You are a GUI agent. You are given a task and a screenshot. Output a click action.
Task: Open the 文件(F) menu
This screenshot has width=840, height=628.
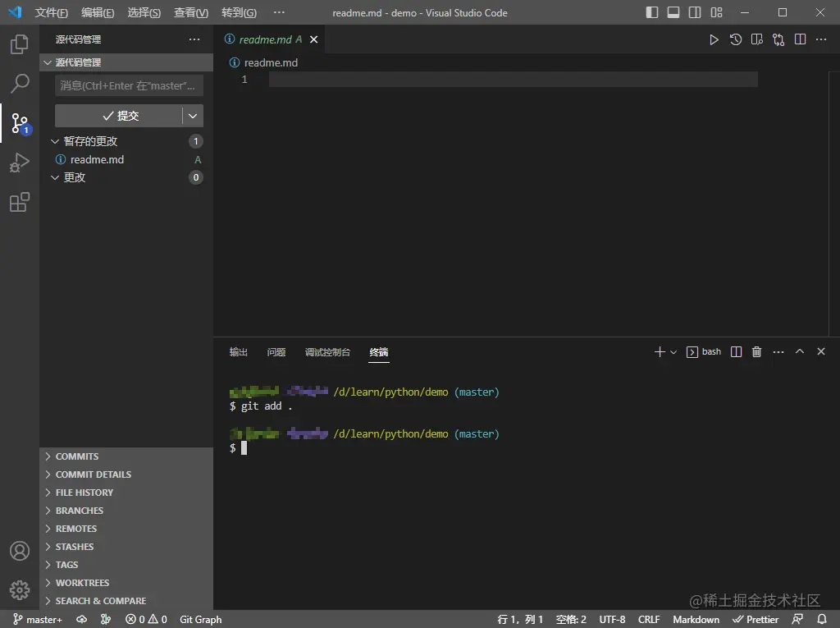coord(51,12)
